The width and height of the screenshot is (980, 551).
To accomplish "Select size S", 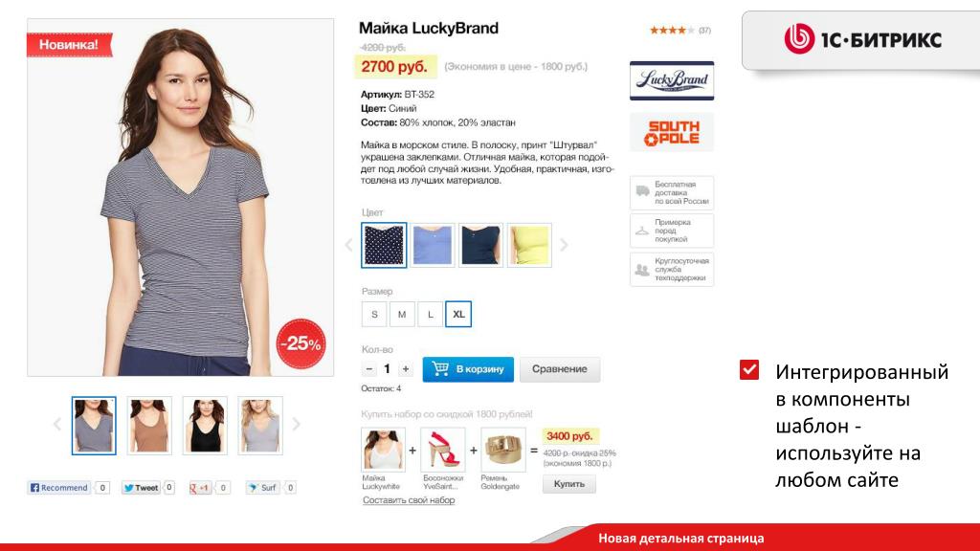I will (374, 314).
